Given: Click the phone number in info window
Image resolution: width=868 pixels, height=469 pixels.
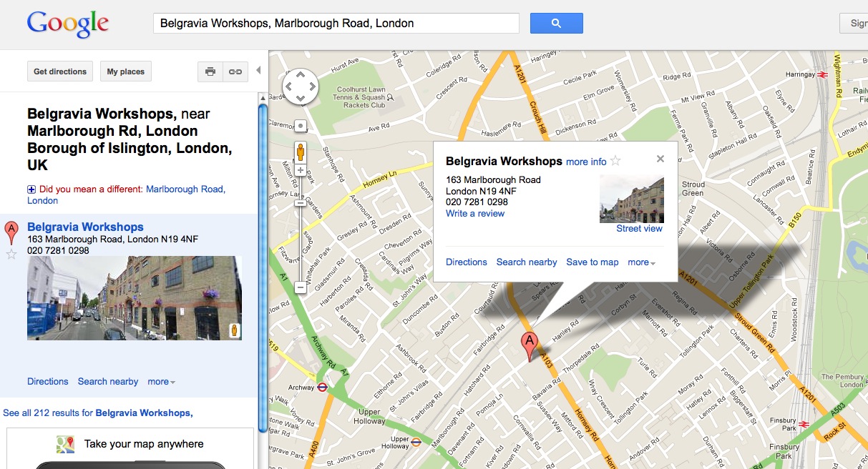Looking at the screenshot, I should pos(477,202).
